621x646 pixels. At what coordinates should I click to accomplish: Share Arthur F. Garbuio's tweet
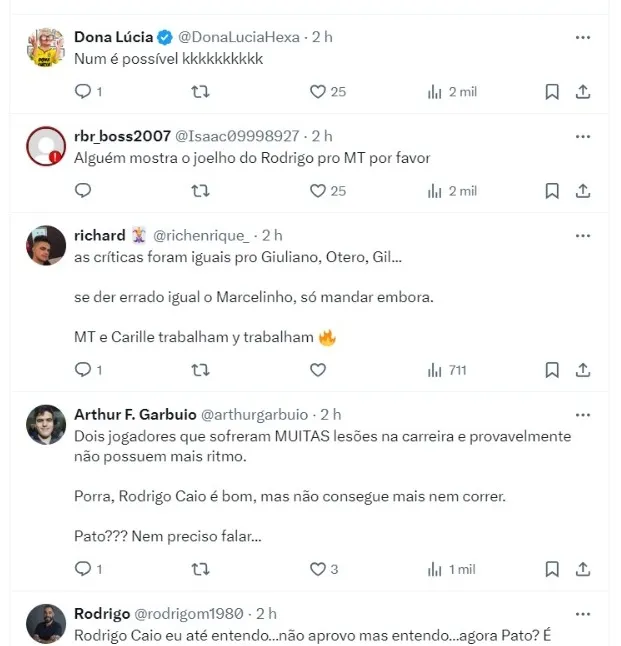coord(583,568)
